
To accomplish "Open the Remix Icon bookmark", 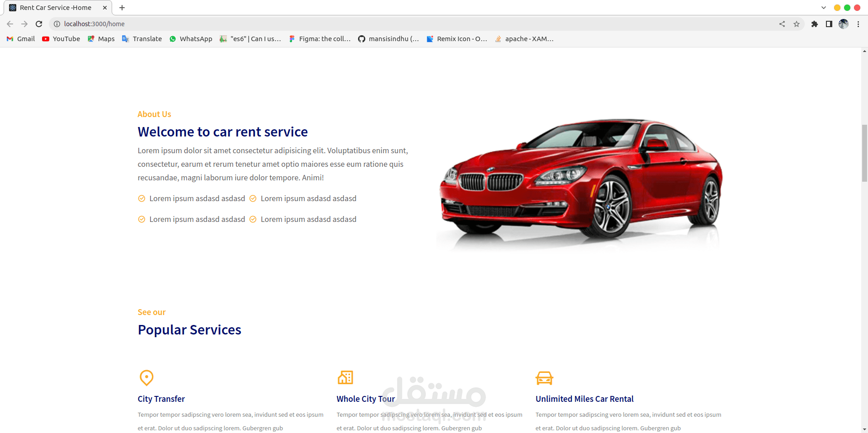I will click(457, 39).
